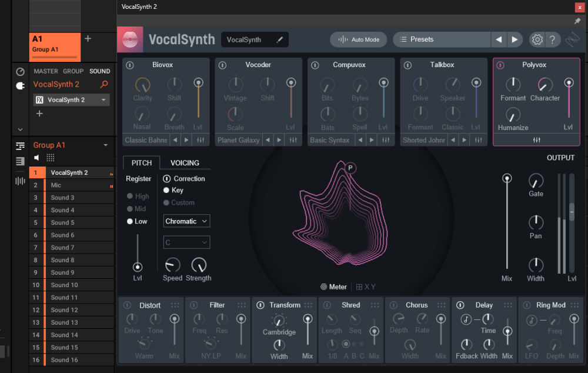Expand the sidebar chevron
Image resolution: width=588 pixels, height=373 pixels.
point(20,129)
